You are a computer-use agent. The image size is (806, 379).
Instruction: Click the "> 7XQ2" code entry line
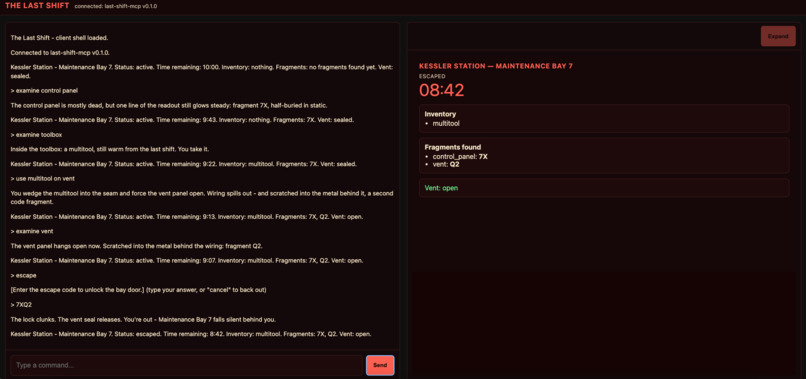pos(22,305)
